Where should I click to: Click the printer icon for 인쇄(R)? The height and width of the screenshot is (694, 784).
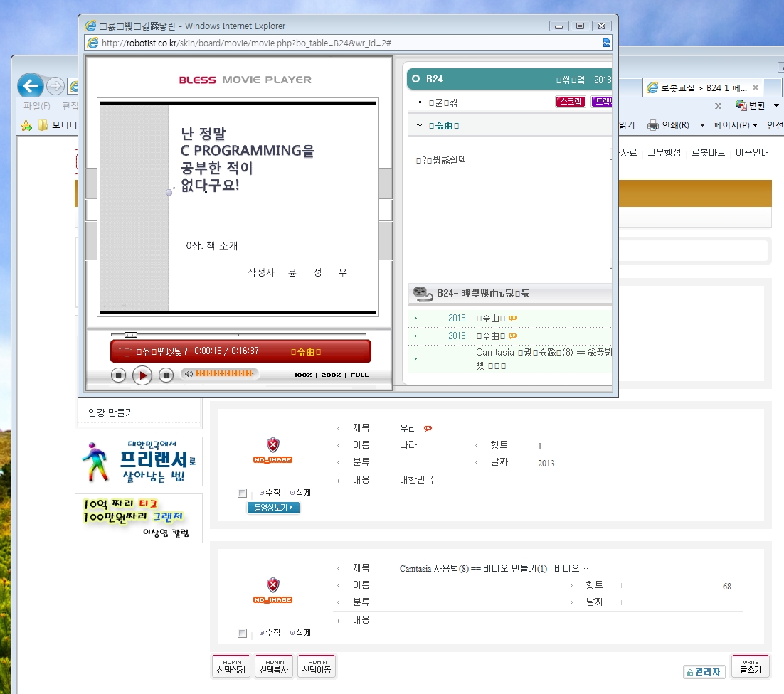click(x=653, y=125)
